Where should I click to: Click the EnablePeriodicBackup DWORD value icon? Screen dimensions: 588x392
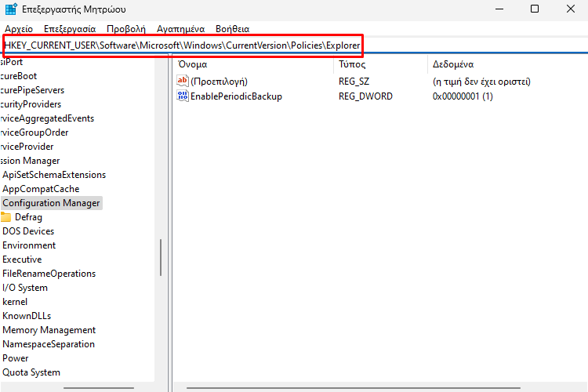click(182, 96)
